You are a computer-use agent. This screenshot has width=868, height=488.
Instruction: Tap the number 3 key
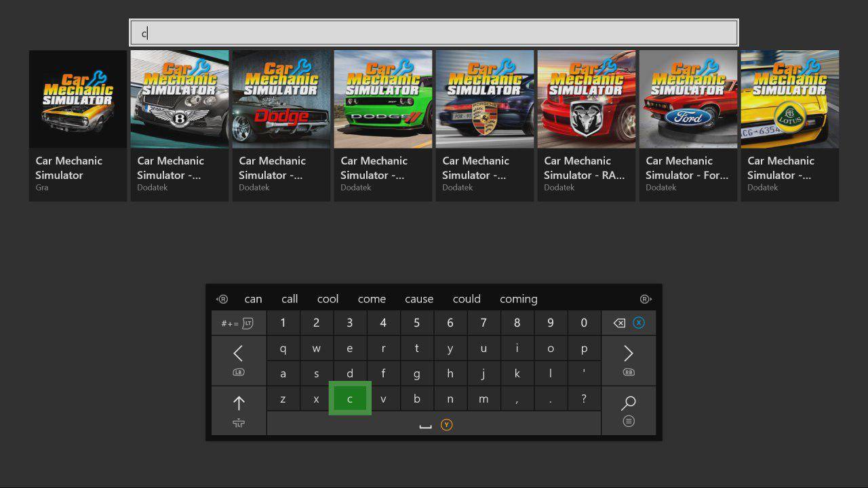tap(350, 323)
